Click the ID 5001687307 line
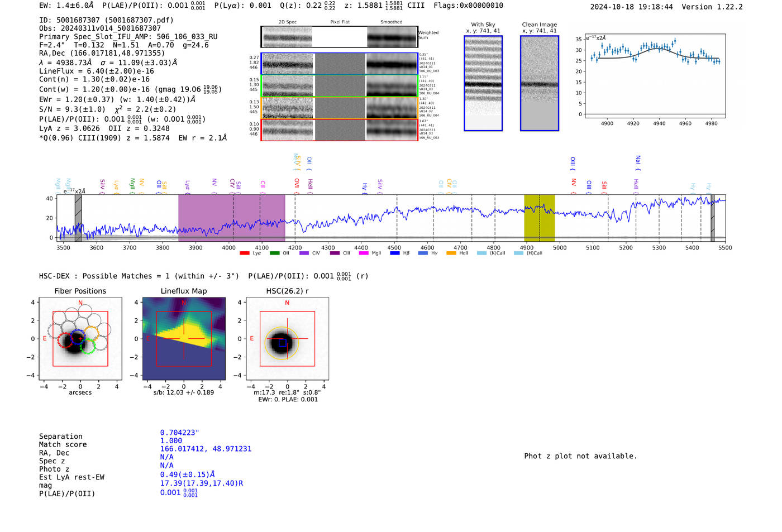The image size is (782, 532). pyautogui.click(x=106, y=20)
